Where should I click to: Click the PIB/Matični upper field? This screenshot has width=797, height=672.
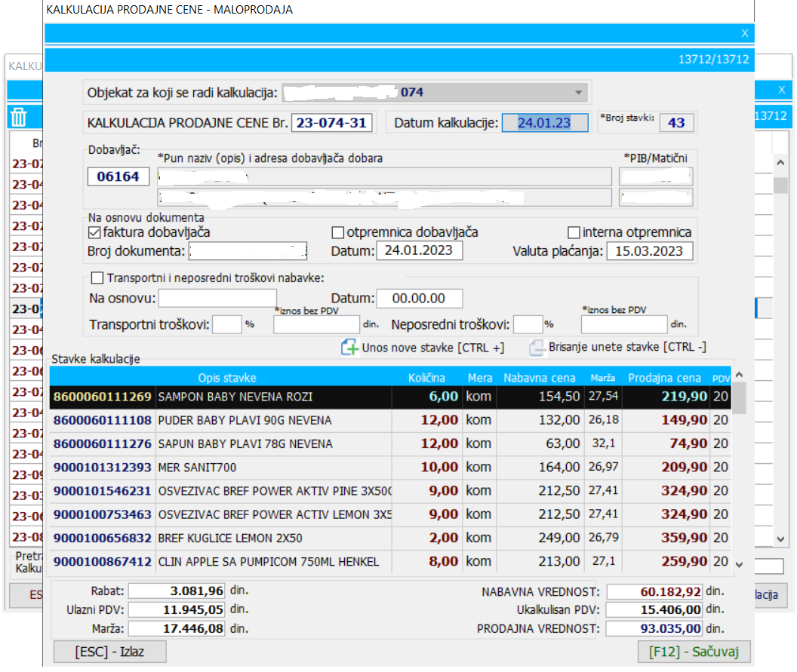656,176
